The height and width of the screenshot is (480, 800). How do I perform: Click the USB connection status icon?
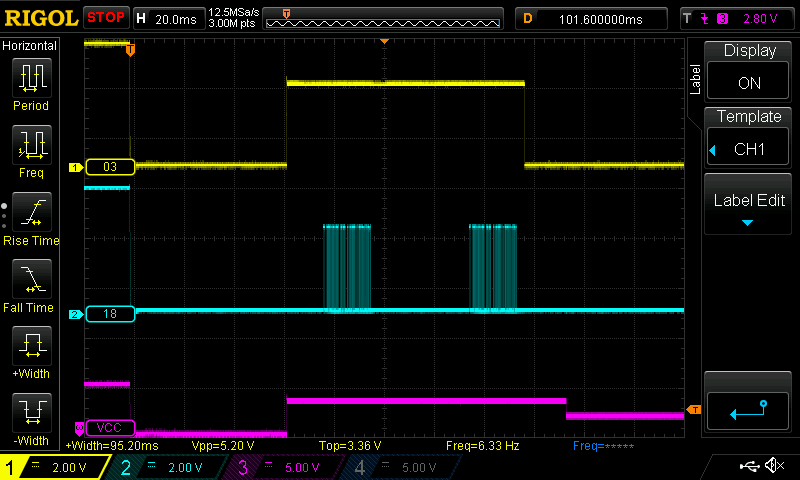point(748,466)
